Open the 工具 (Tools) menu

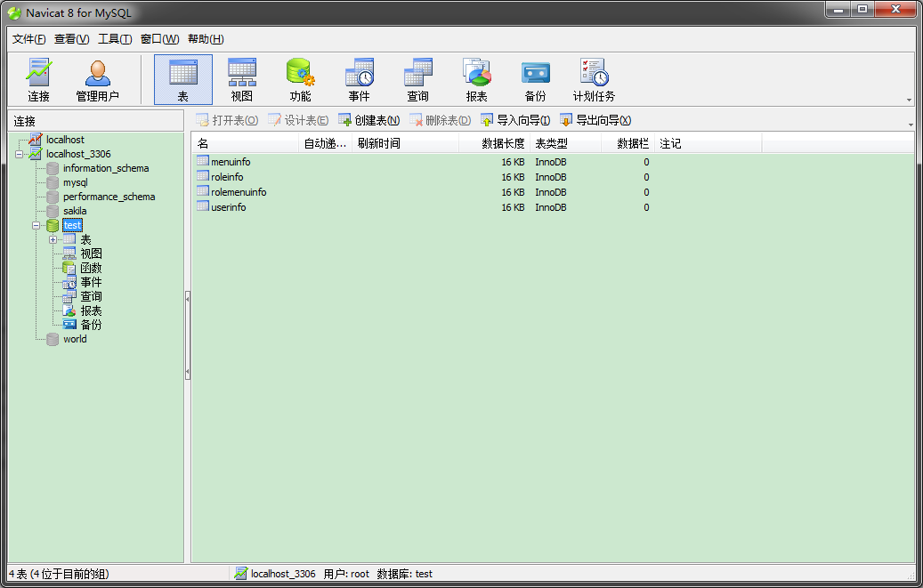tap(115, 39)
